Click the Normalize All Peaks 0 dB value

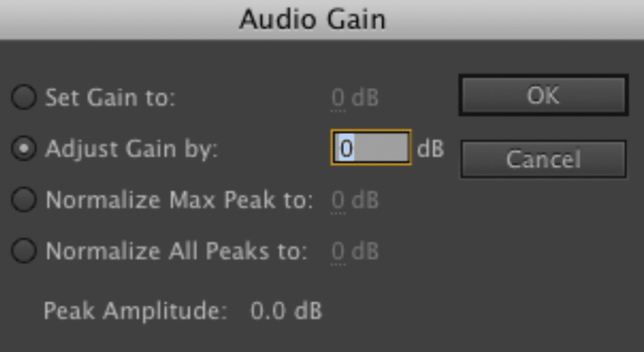355,252
